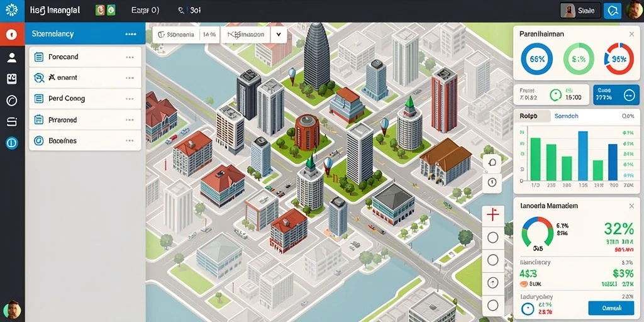Toggle the first circle radio below plus button
The height and width of the screenshot is (322, 644).
[492, 237]
